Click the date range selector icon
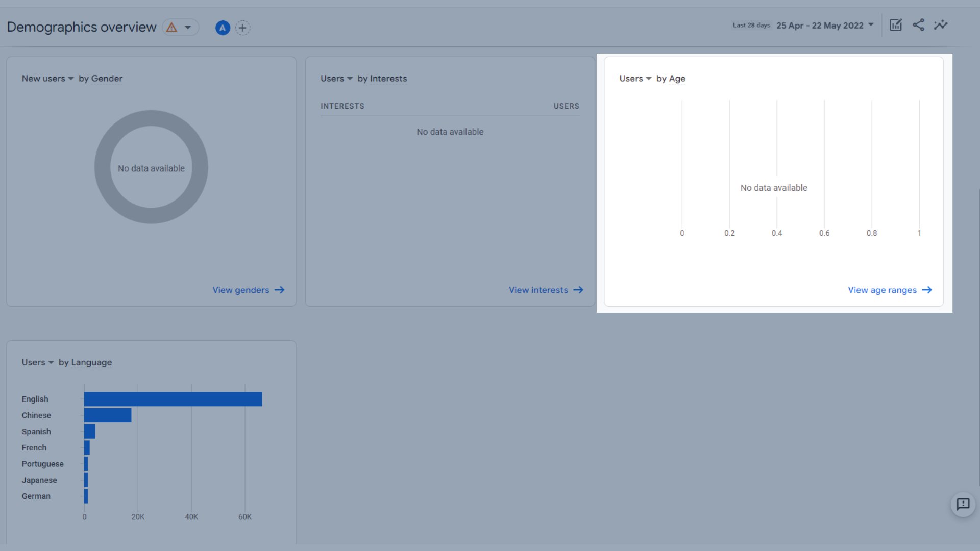The height and width of the screenshot is (551, 980). pyautogui.click(x=871, y=26)
